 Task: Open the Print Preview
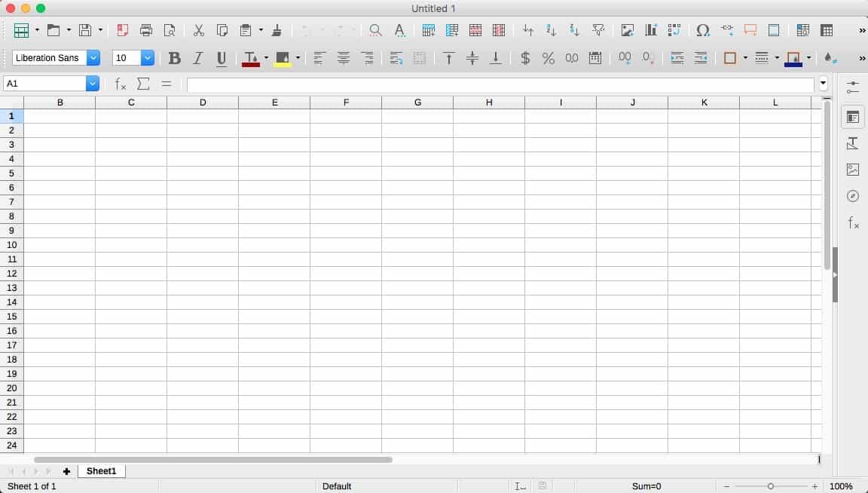click(x=170, y=30)
